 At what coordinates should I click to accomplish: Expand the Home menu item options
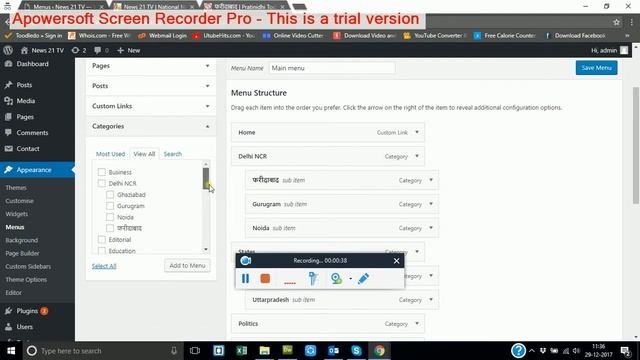[x=417, y=132]
